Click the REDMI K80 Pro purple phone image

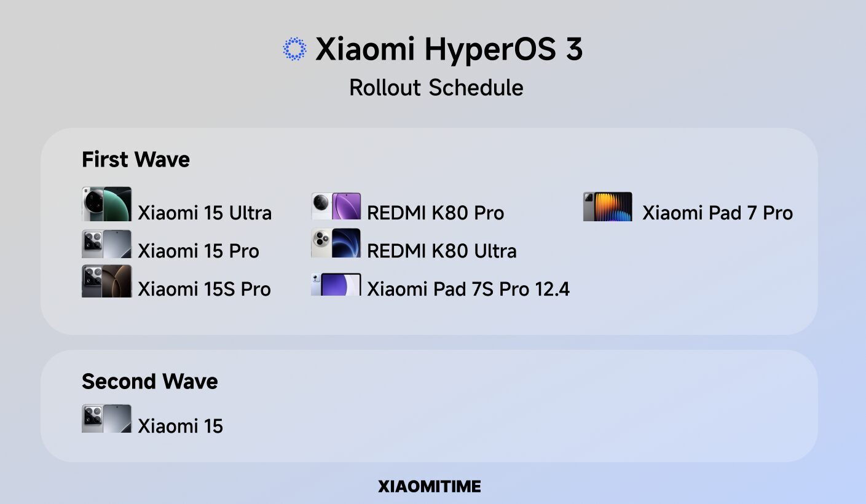(x=336, y=207)
